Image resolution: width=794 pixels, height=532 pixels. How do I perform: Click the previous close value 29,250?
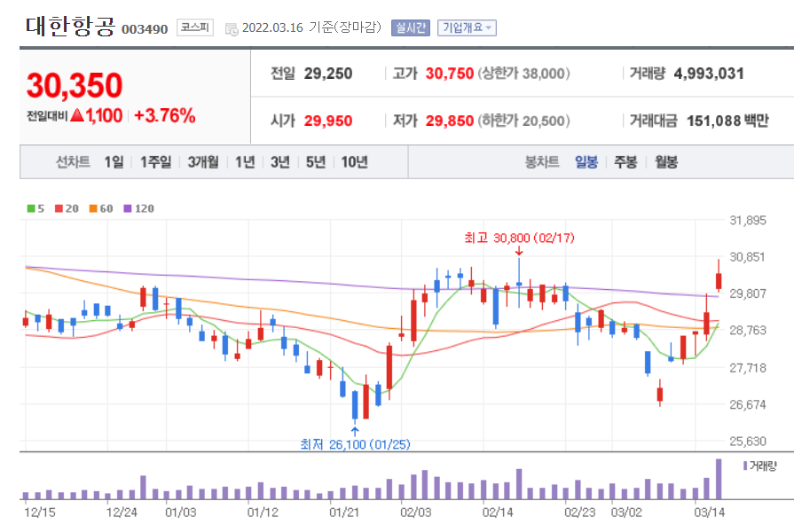[328, 74]
